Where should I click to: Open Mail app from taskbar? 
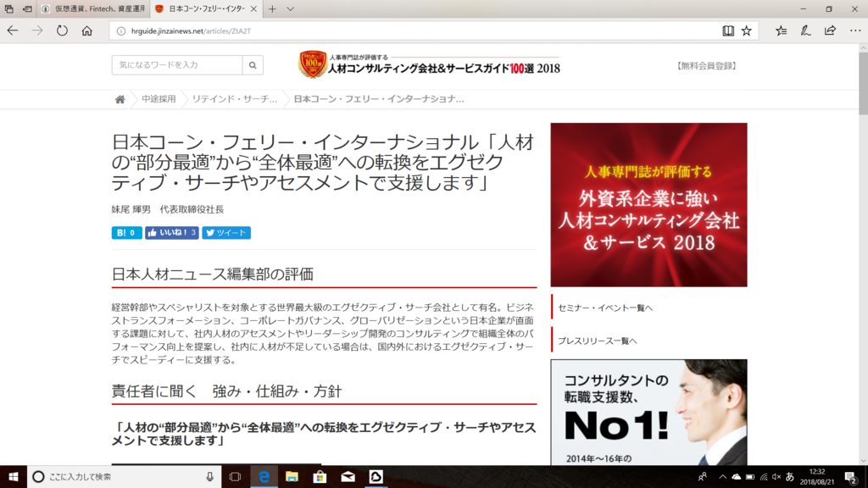point(348,476)
